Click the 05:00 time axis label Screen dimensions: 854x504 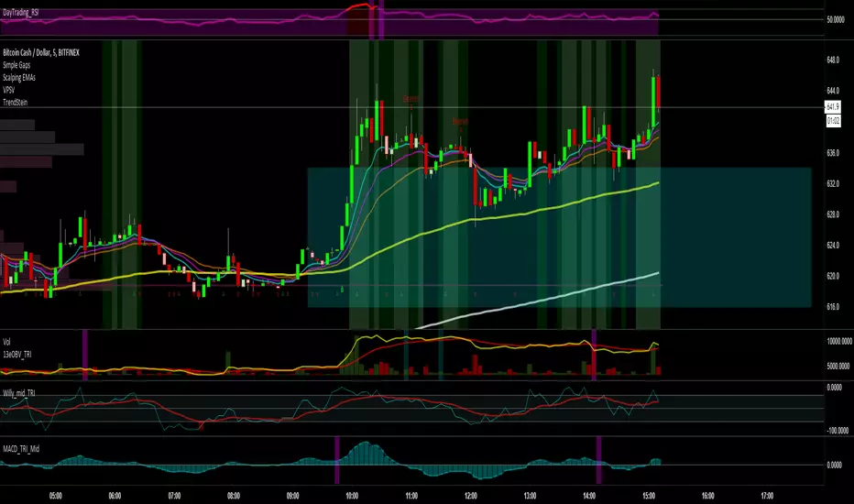click(x=56, y=496)
